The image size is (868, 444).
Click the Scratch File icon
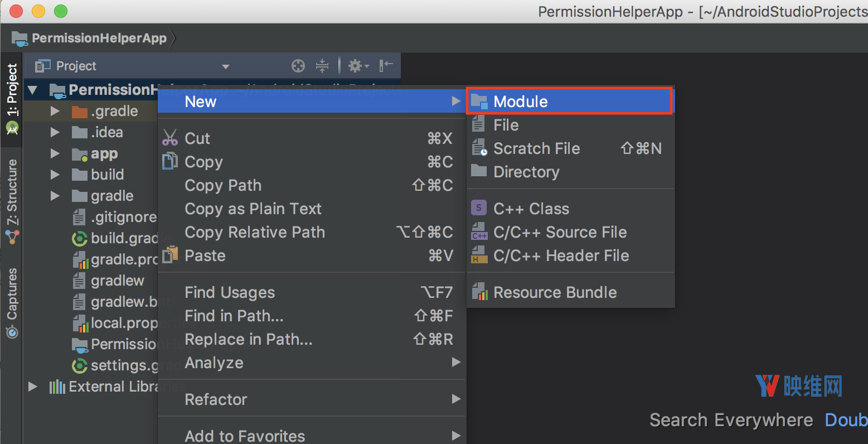pyautogui.click(x=479, y=148)
